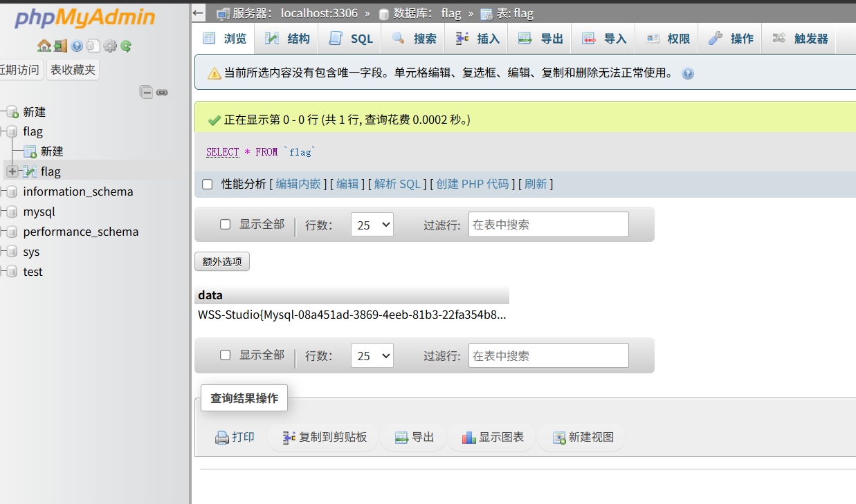Open the 插入 tab
The height and width of the screenshot is (504, 856).
(477, 39)
